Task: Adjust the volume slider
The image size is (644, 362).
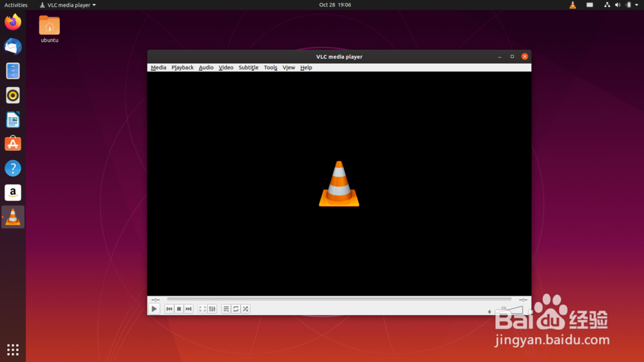Action: tap(509, 310)
